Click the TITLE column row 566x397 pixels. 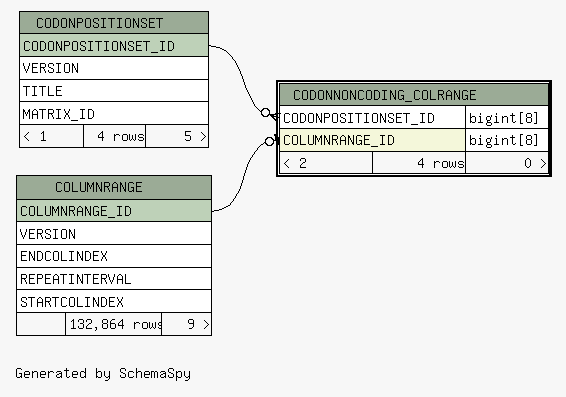[x=114, y=91]
